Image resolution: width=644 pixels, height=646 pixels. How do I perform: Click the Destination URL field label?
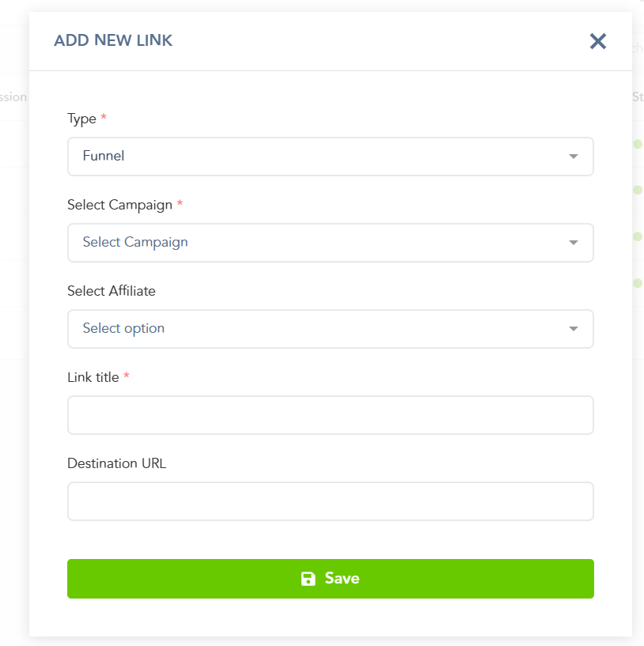(117, 463)
